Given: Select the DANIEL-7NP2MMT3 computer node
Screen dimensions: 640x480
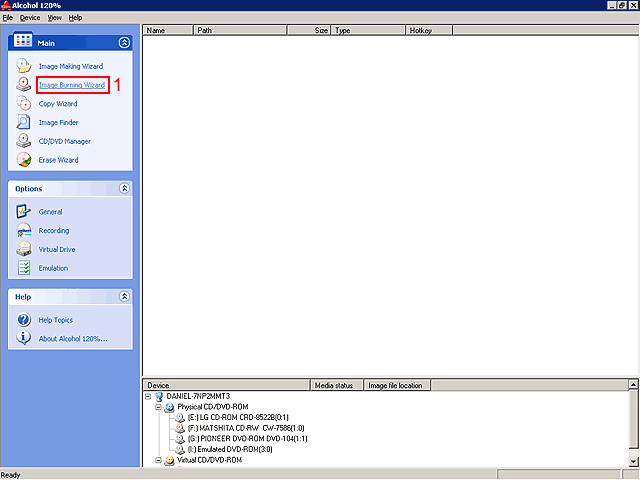Looking at the screenshot, I should (198, 396).
